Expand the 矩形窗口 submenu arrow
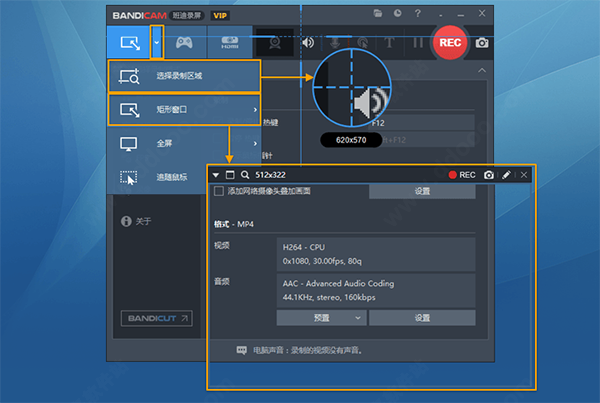This screenshot has width=600, height=403. [x=255, y=110]
